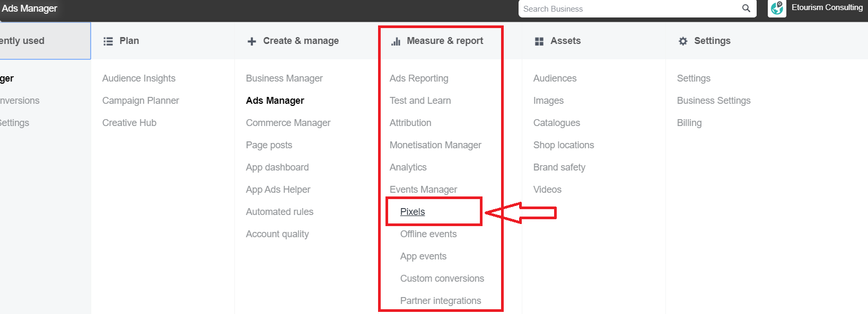Go to Billing
868x314 pixels.
coord(689,123)
